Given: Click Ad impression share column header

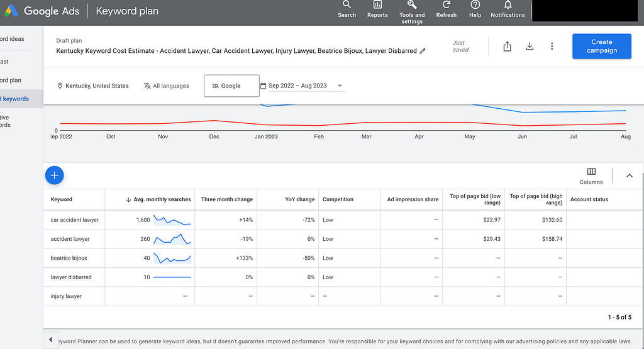Looking at the screenshot, I should pyautogui.click(x=413, y=199).
